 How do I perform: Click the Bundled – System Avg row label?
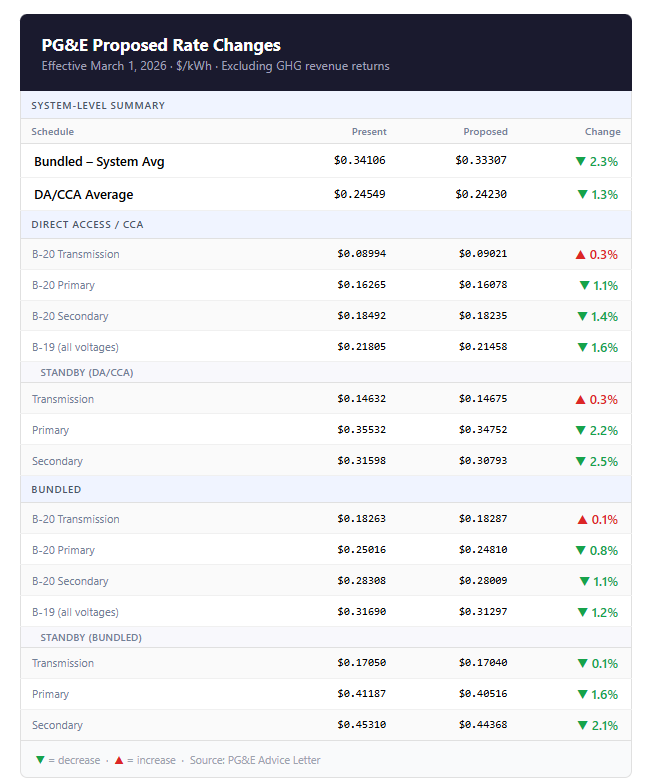pyautogui.click(x=99, y=161)
